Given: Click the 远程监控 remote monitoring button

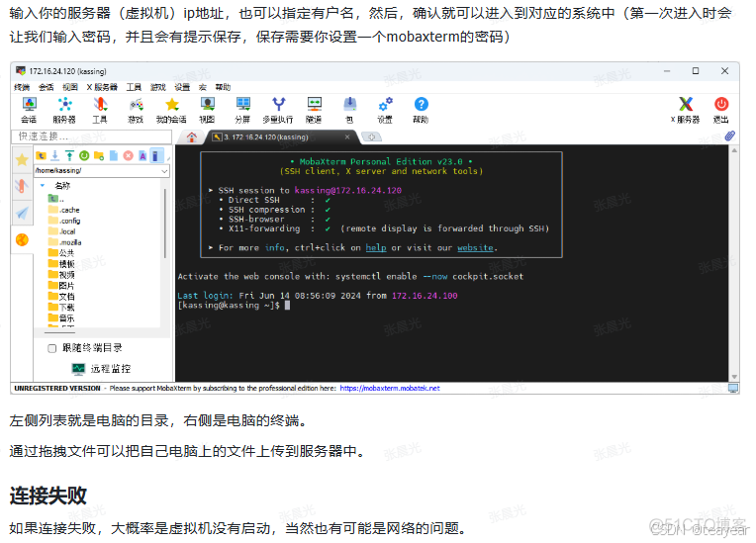Looking at the screenshot, I should coord(101,369).
